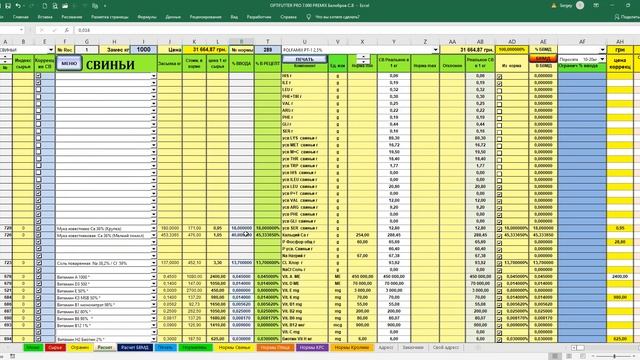Switch to Page Layout view

[x=569, y=356]
